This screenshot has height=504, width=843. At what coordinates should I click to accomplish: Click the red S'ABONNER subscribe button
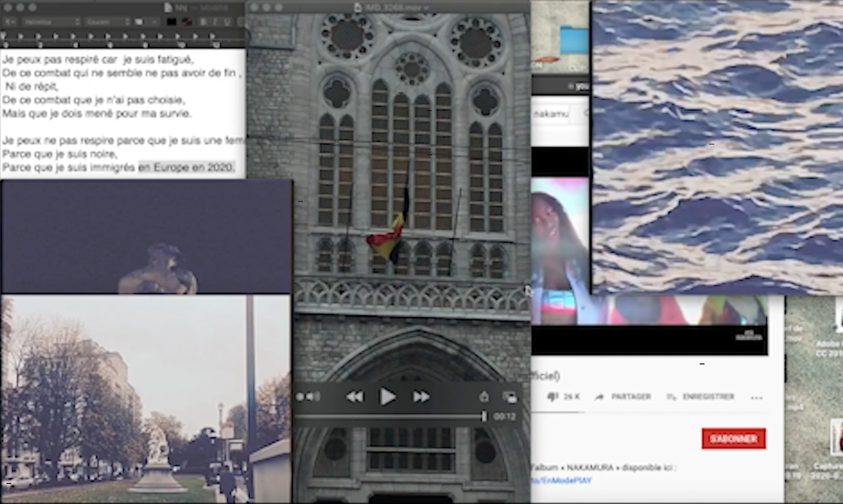(733, 438)
